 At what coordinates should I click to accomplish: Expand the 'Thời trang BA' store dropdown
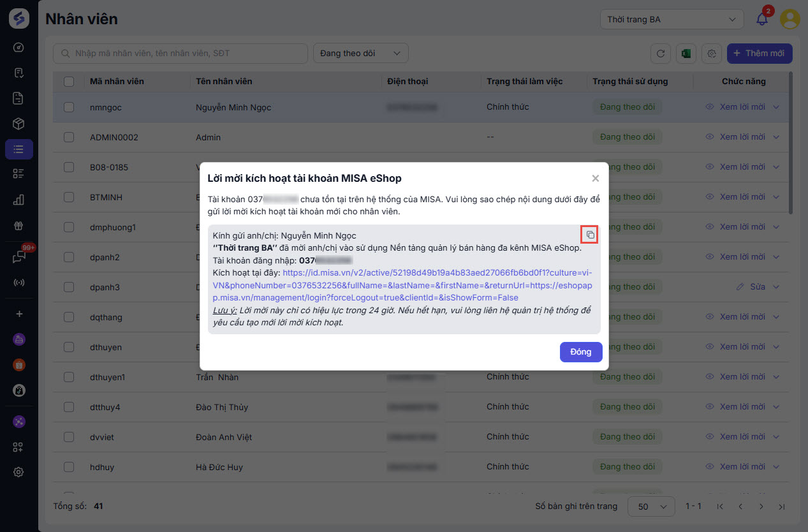(672, 19)
